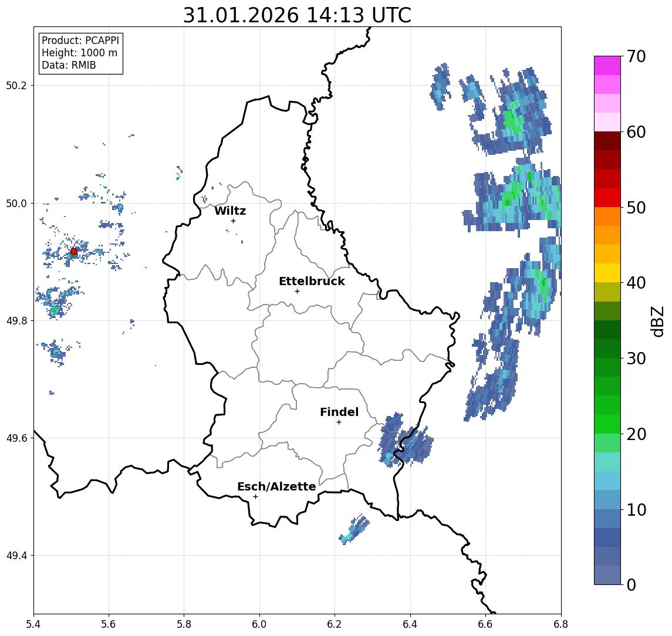
Task: Click the yellow colorbar segment just above 40
Action: coord(607,273)
